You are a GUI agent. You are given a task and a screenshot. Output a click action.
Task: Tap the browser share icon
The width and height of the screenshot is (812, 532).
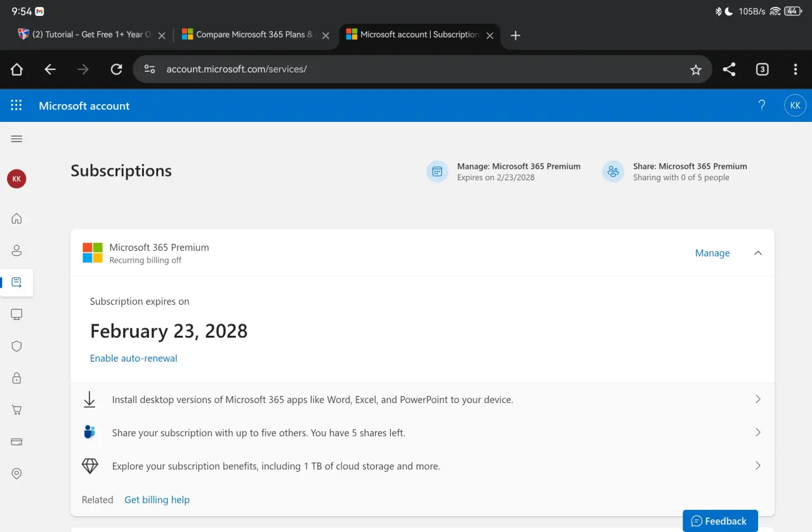coord(729,69)
